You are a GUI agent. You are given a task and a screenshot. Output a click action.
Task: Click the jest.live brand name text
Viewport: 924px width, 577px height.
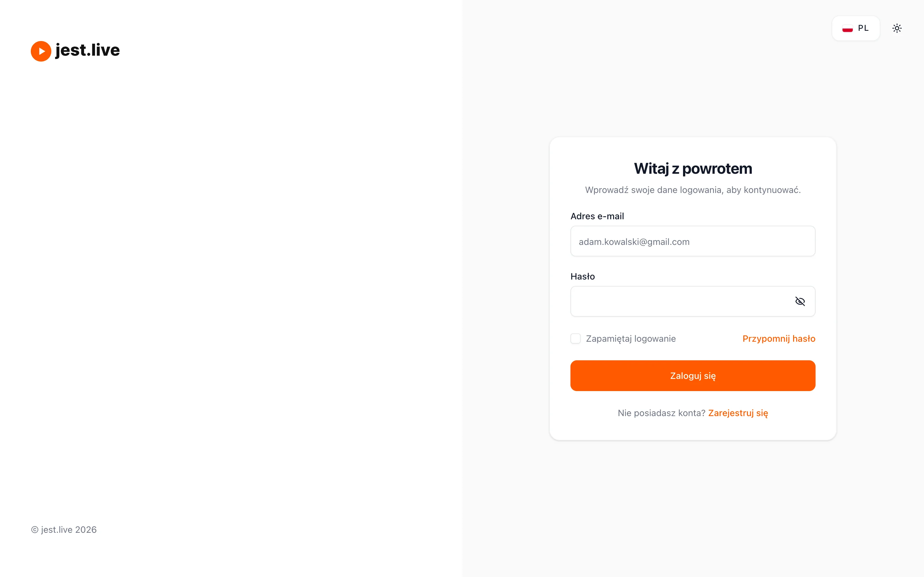tap(88, 50)
